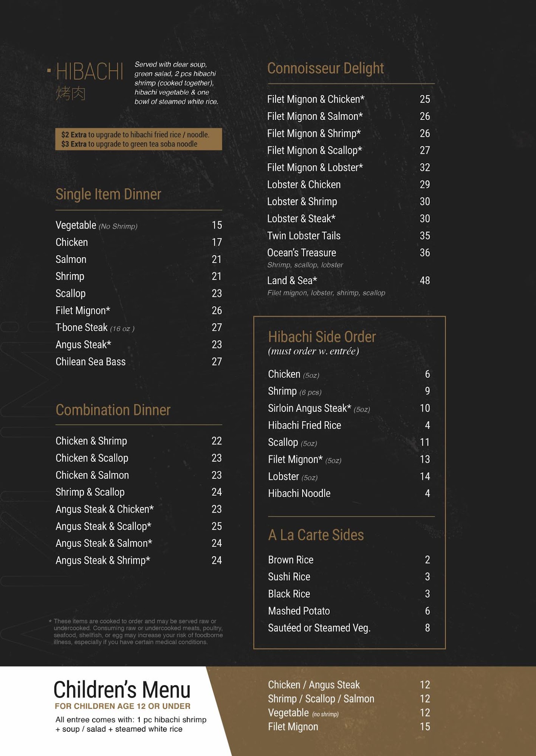Image resolution: width=536 pixels, height=756 pixels.
Task: Select the Single Item Dinner heading
Action: pos(108,194)
